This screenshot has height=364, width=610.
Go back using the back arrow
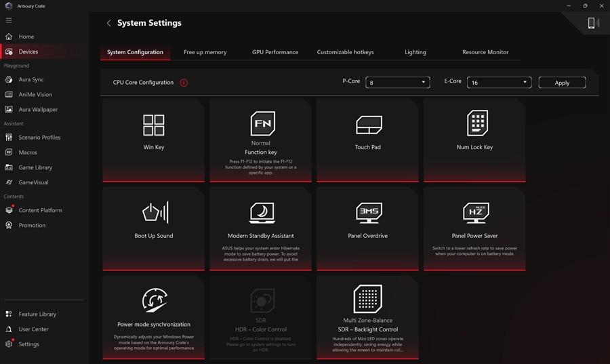pos(108,23)
